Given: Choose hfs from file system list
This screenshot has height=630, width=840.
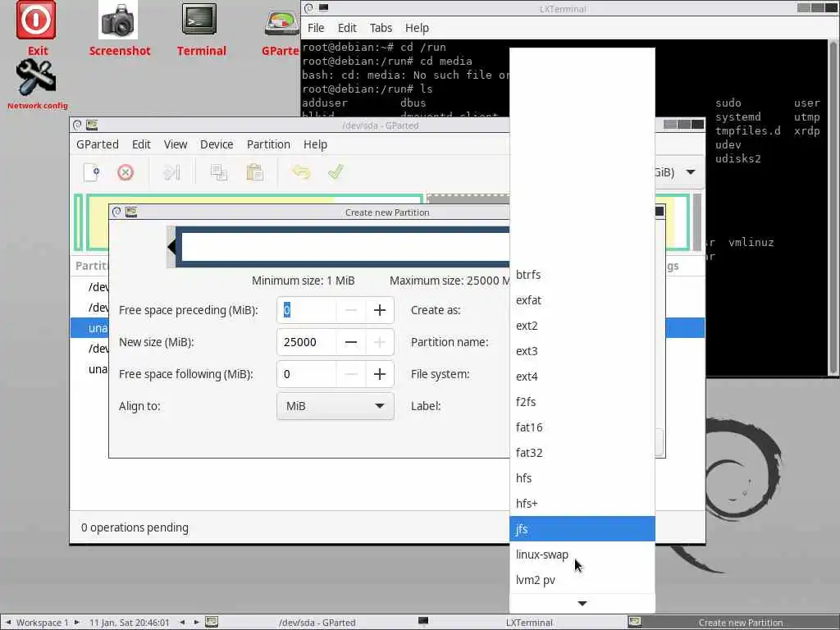Looking at the screenshot, I should point(582,478).
